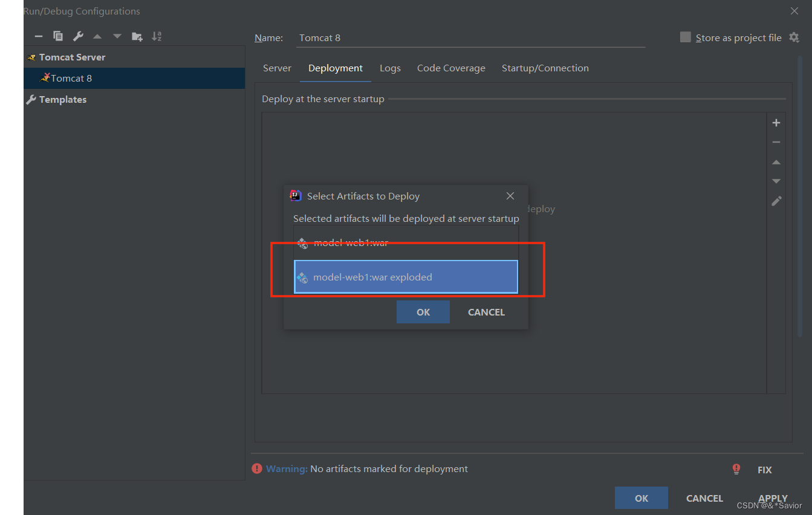Move configuration down with the arrow icon
812x515 pixels.
pyautogui.click(x=117, y=37)
